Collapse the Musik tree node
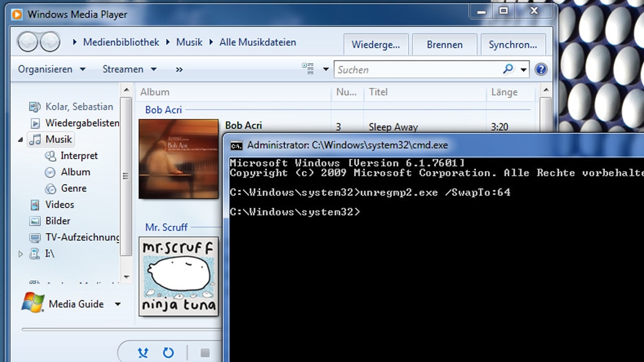Image resolution: width=644 pixels, height=362 pixels. click(x=20, y=140)
